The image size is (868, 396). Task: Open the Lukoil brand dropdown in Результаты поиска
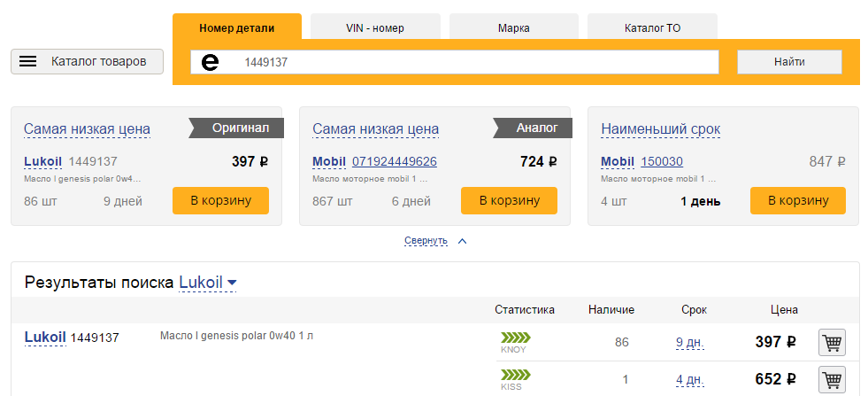point(208,283)
